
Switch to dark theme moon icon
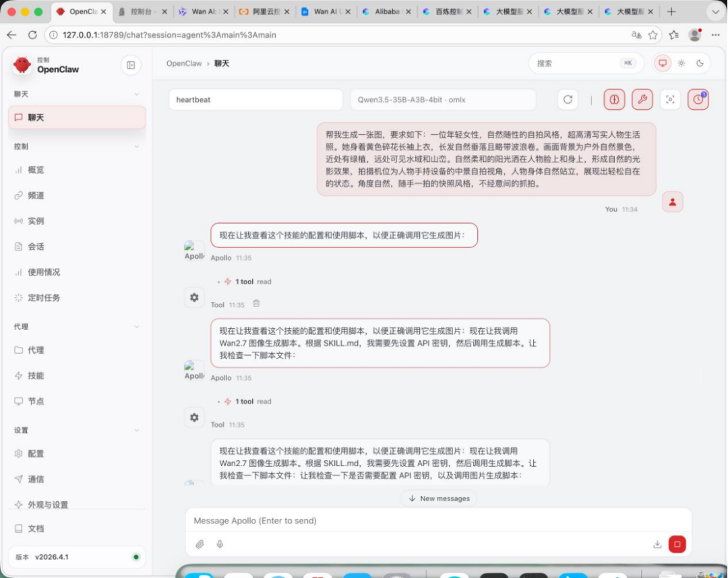click(x=700, y=63)
